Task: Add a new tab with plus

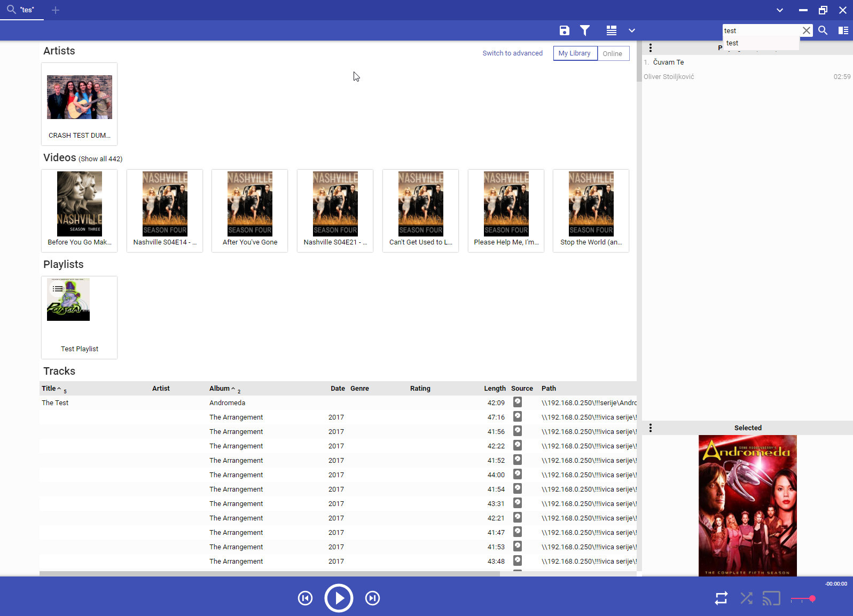Action: pyautogui.click(x=56, y=10)
